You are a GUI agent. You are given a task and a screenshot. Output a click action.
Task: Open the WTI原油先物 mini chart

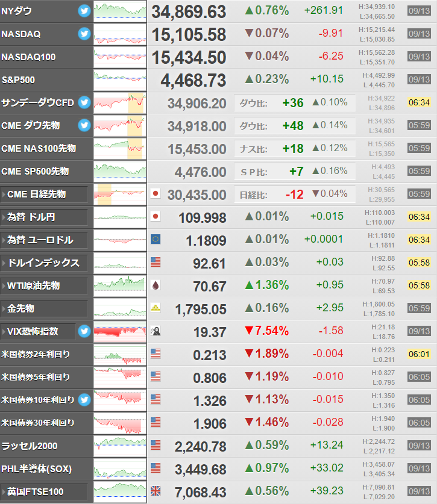click(x=120, y=286)
